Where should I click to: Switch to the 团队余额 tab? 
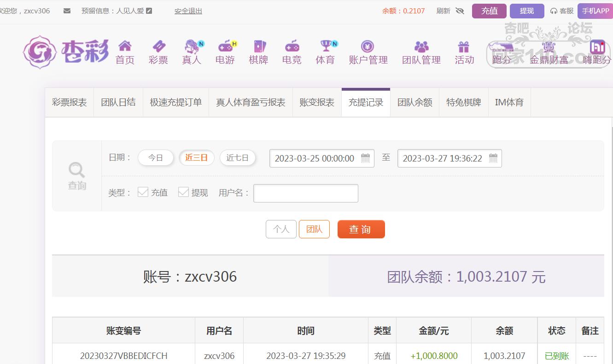(415, 103)
